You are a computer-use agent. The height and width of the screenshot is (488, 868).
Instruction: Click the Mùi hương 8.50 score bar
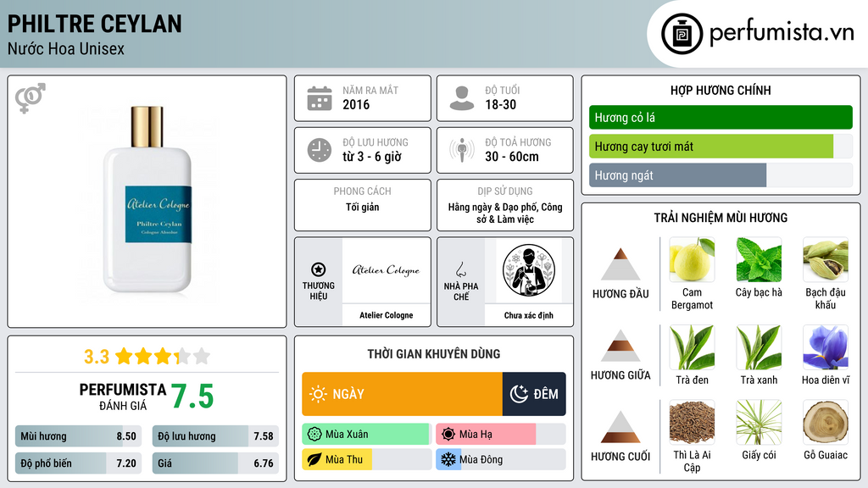(78, 436)
